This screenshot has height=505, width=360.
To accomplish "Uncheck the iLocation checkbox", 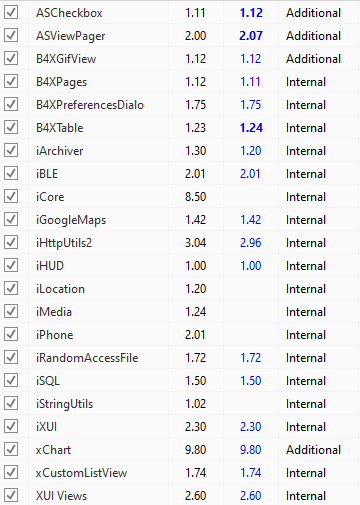I will pyautogui.click(x=11, y=288).
